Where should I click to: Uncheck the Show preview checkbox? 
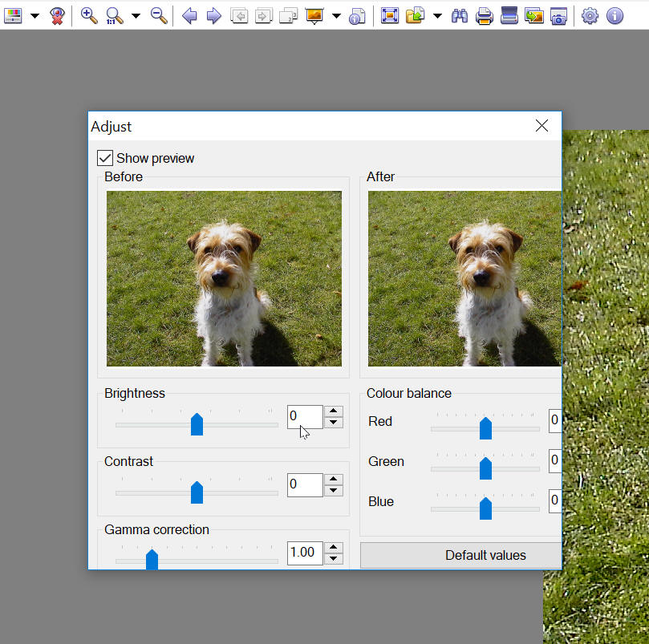pos(105,158)
